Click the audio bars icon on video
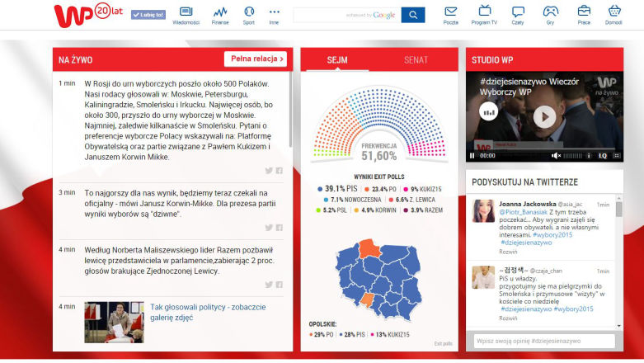This screenshot has height=363, width=644. tap(489, 111)
